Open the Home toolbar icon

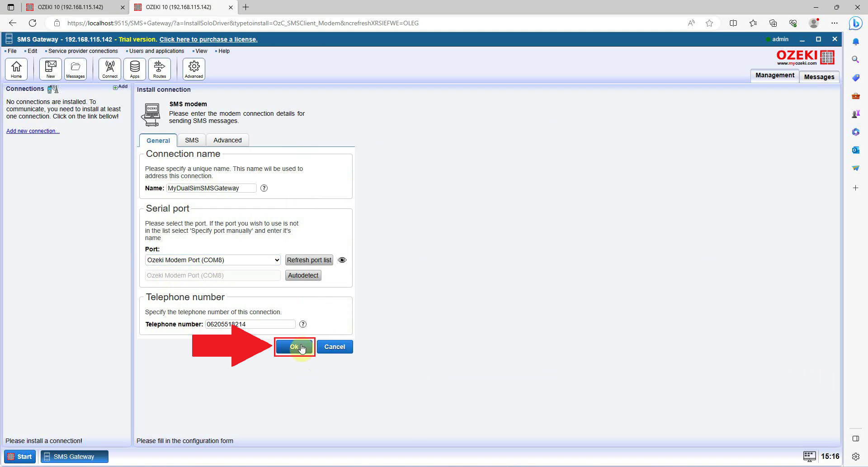pos(16,69)
